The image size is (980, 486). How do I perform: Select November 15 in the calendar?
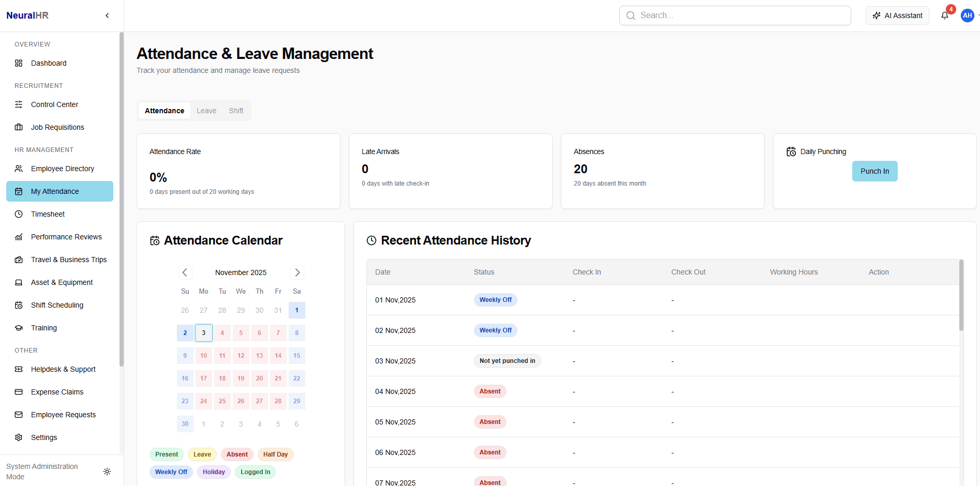pyautogui.click(x=297, y=356)
